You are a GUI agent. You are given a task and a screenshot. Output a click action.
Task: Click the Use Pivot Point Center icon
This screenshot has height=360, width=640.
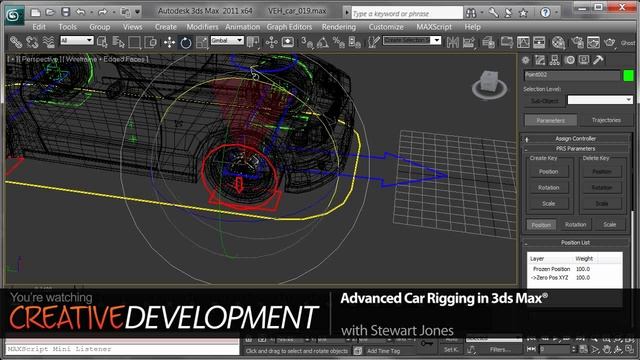click(253, 42)
